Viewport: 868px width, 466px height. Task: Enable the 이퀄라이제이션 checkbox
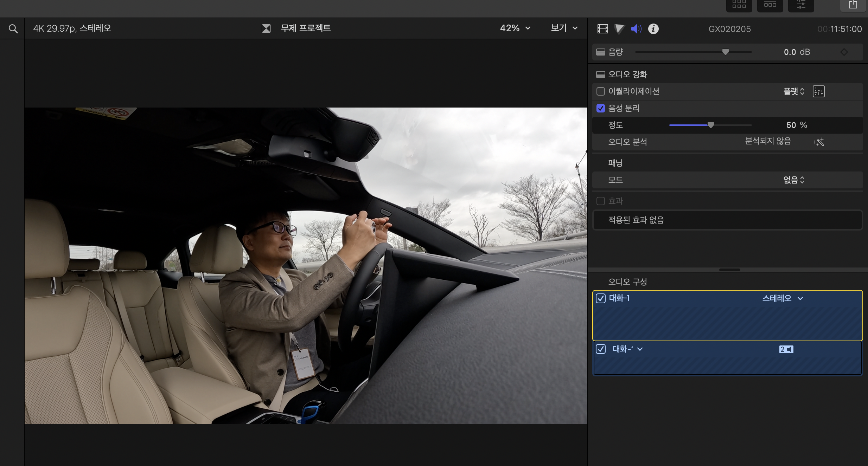click(x=600, y=91)
